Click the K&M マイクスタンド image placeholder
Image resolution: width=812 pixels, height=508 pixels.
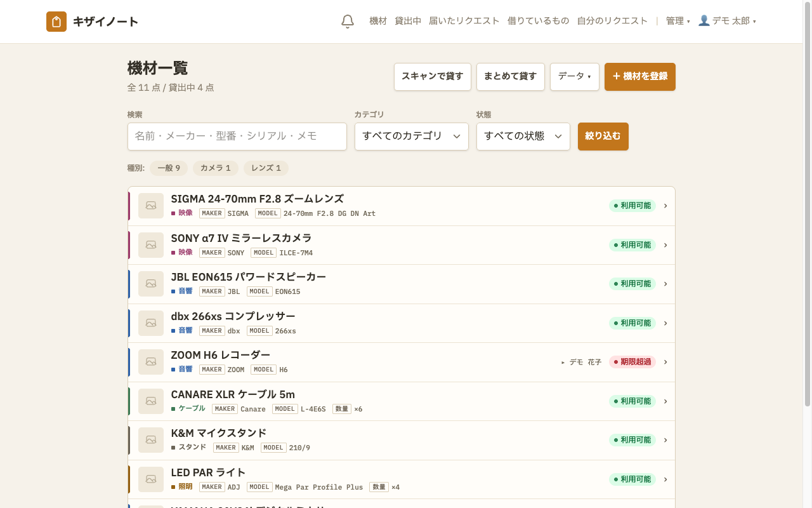[x=151, y=440]
